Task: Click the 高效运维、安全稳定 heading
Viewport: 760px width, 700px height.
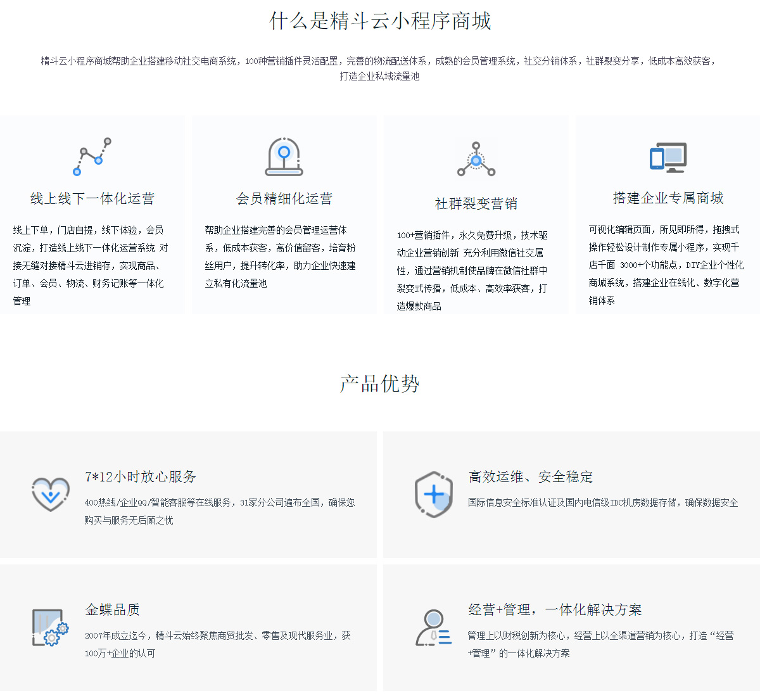Action: 531,476
